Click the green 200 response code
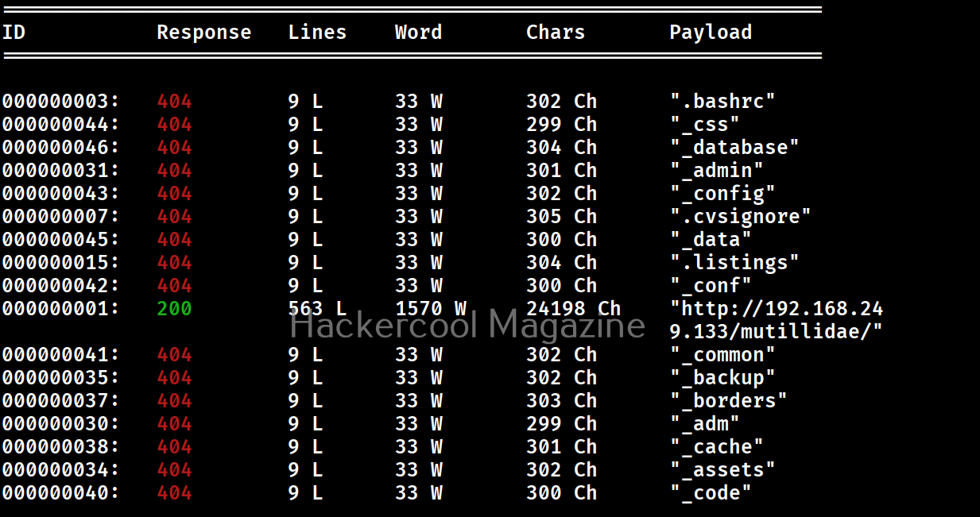Viewport: 980px width, 517px height. tap(174, 308)
